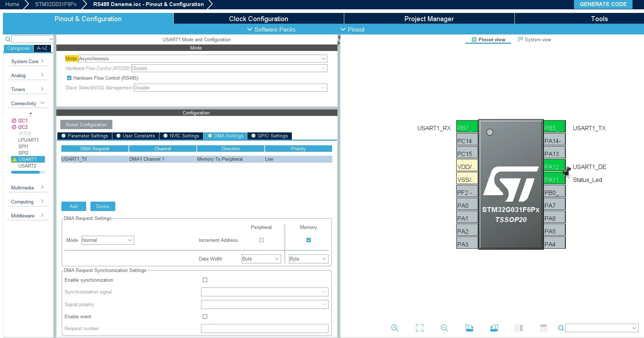This screenshot has height=338, width=644.
Task: Click the fit-to-screen pinout icon
Action: pyautogui.click(x=419, y=328)
